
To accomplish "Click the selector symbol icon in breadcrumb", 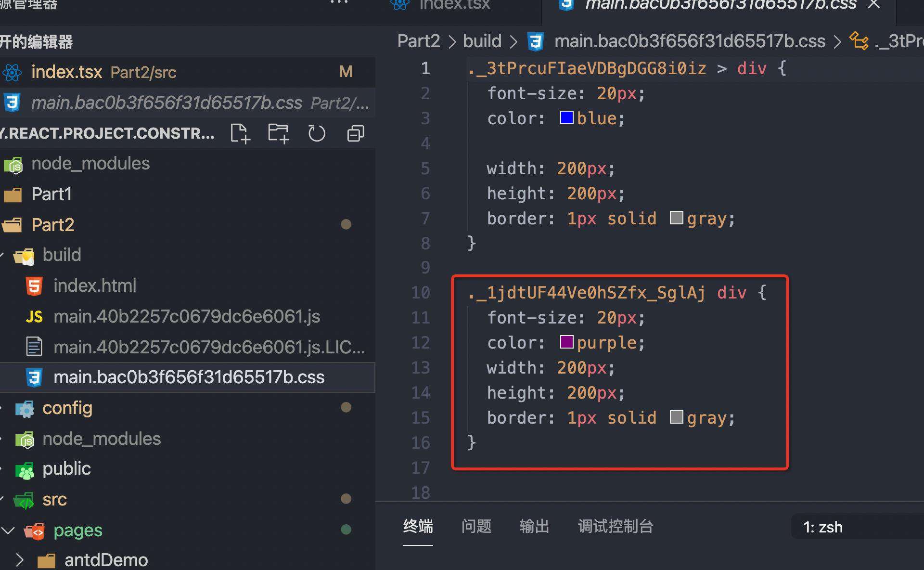I will coord(859,41).
